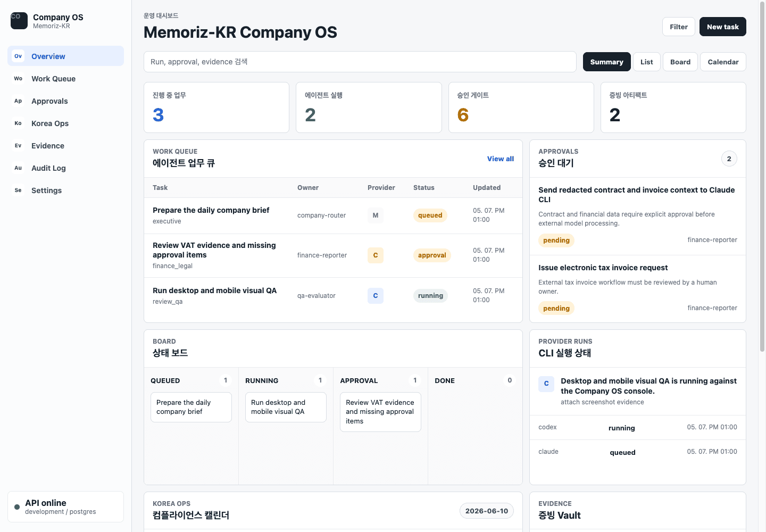Click Prepare the daily company brief board card
The height and width of the screenshot is (532, 766).
pos(191,407)
